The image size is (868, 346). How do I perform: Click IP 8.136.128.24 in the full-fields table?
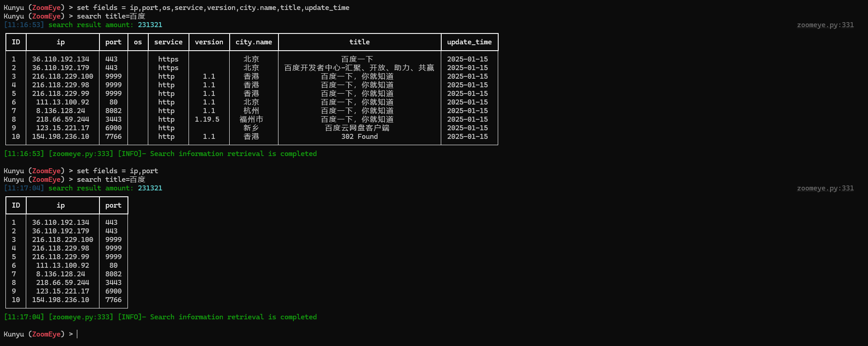[x=61, y=111]
